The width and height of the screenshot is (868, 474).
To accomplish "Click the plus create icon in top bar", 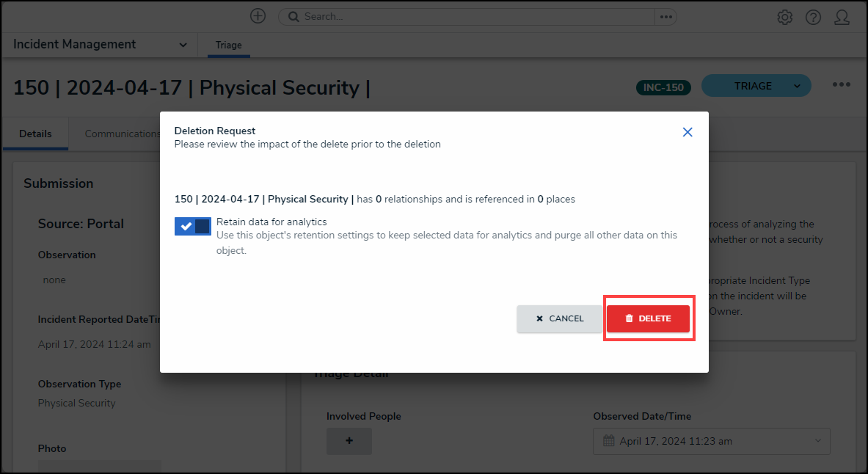I will pyautogui.click(x=258, y=16).
